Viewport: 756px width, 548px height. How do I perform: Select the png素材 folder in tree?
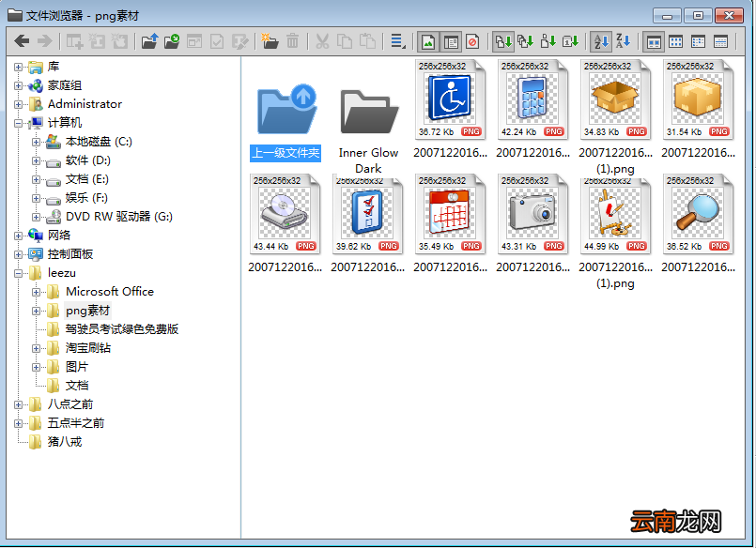[87, 311]
